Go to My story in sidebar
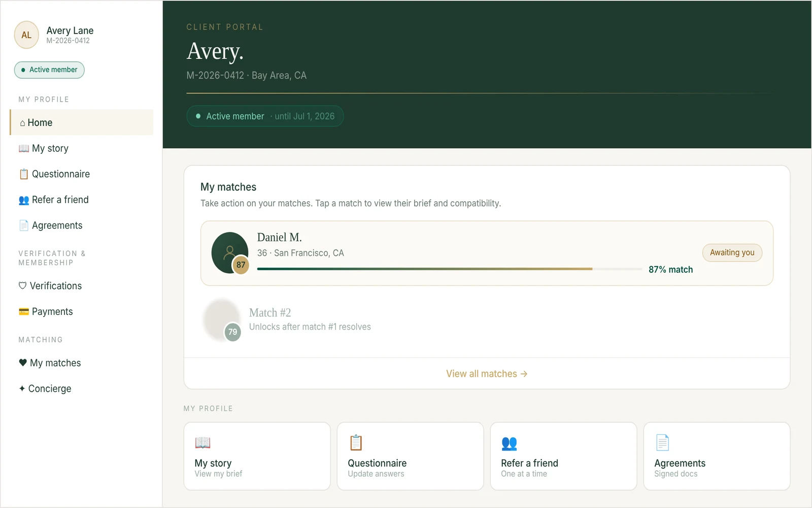This screenshot has height=508, width=812. pos(81,148)
